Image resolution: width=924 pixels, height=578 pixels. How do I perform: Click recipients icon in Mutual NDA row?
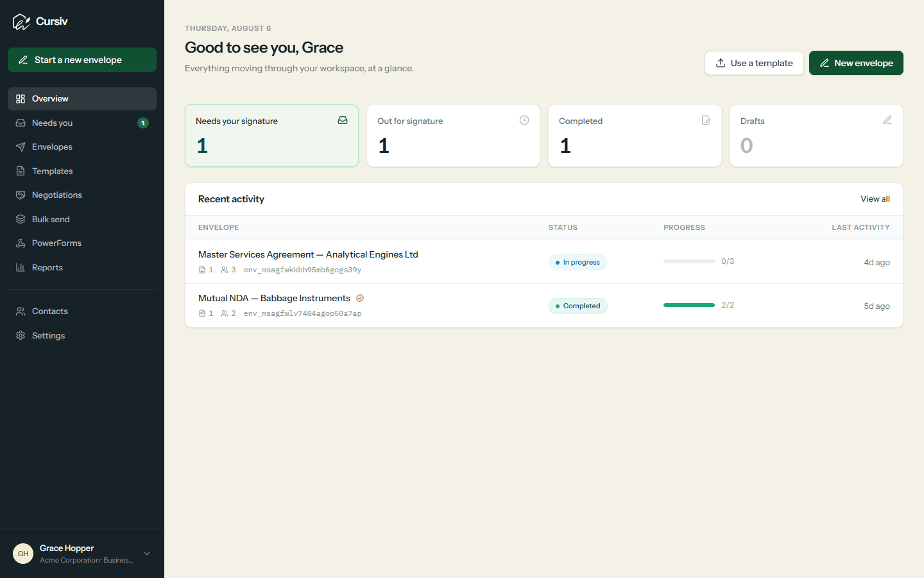pos(225,313)
